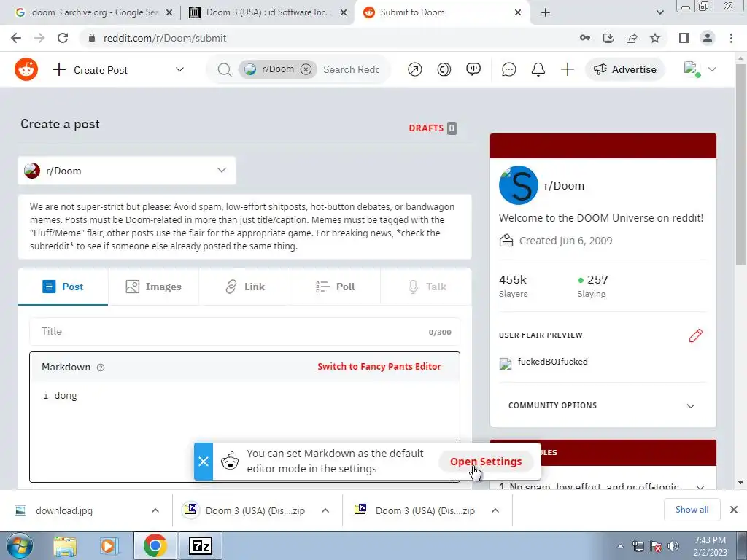Click the Chrome taskbar icon

pyautogui.click(x=155, y=545)
